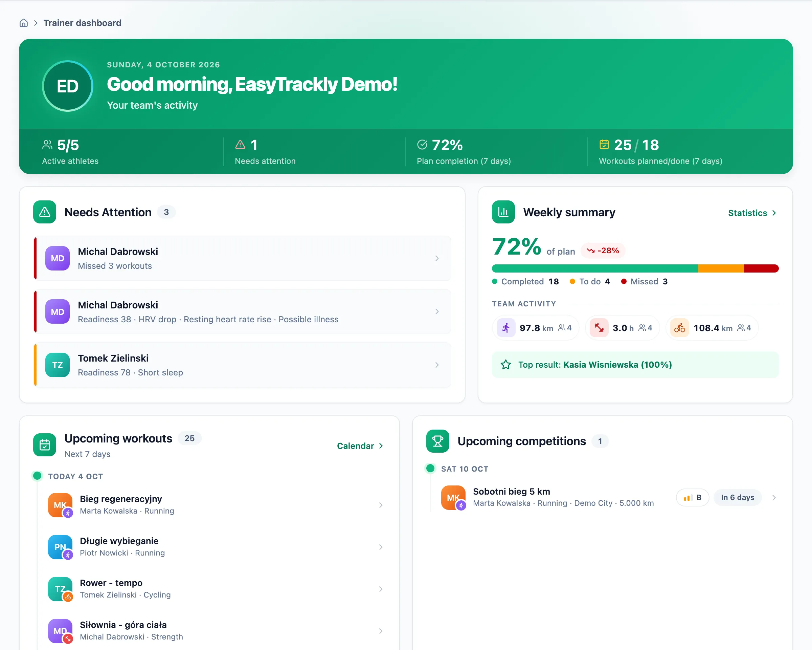Click the Upcoming workouts count badge 25
The image size is (812, 650).
point(189,438)
